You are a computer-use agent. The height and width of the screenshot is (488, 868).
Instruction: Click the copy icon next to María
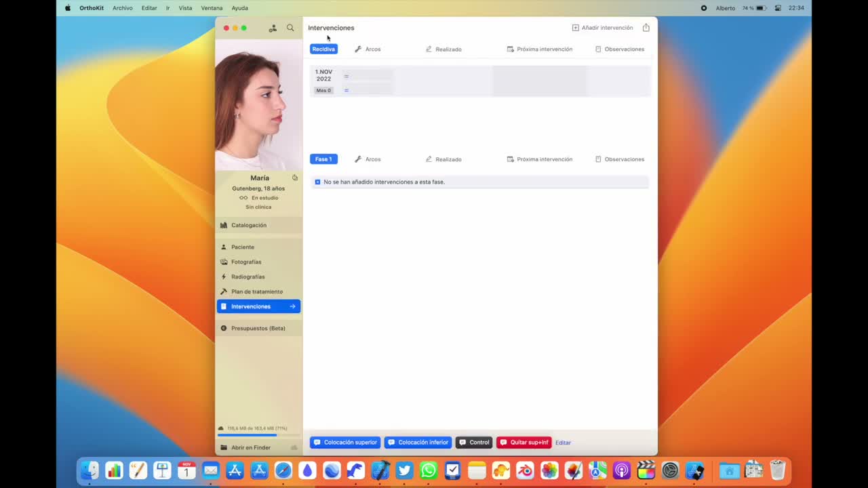tap(295, 178)
